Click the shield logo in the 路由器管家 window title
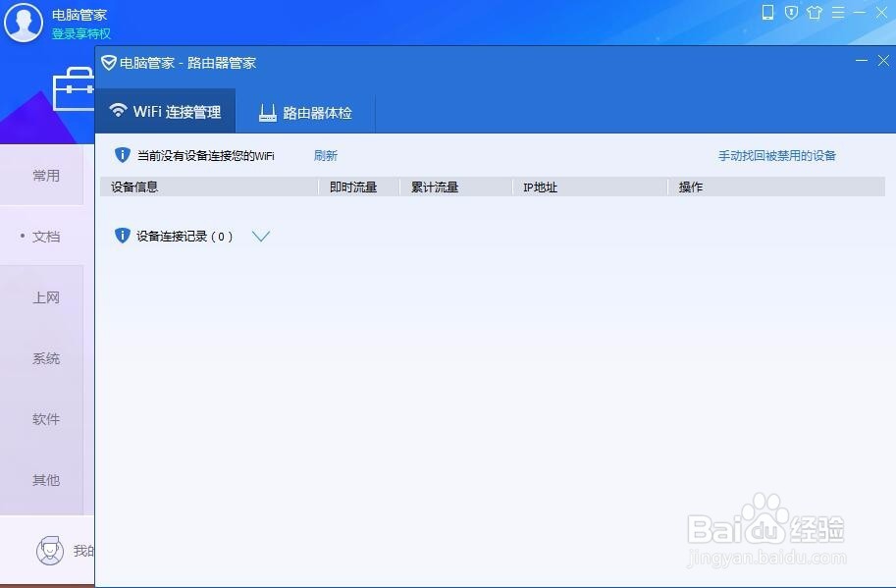This screenshot has height=588, width=896. 108,62
